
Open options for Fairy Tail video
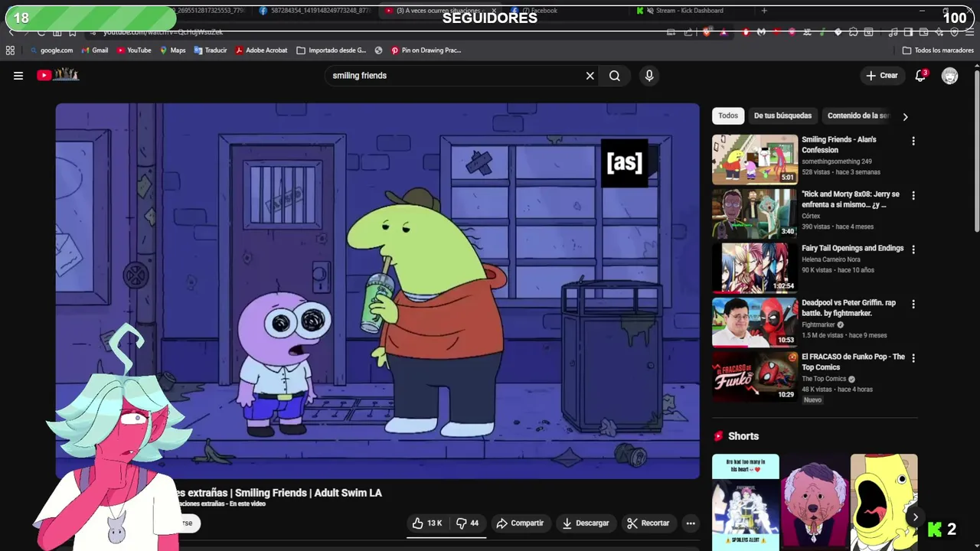click(913, 249)
